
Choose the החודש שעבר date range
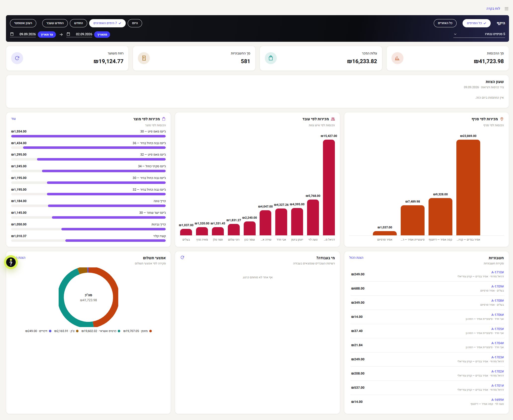tap(55, 23)
